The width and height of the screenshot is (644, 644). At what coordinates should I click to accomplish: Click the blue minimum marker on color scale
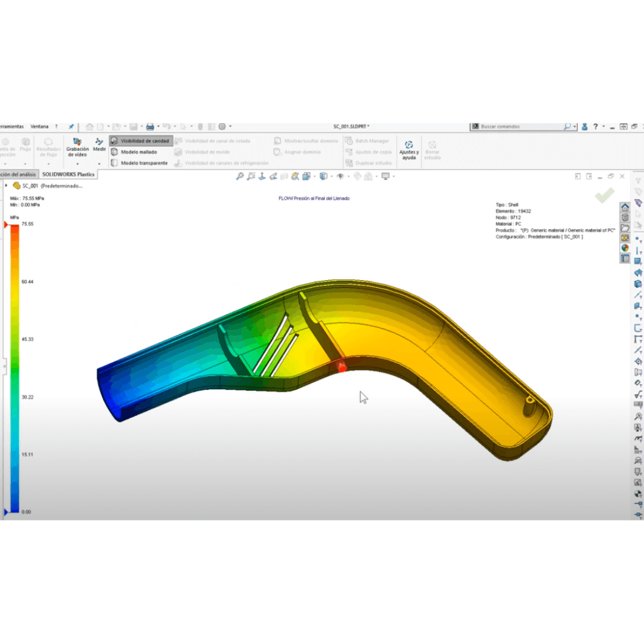coord(6,512)
